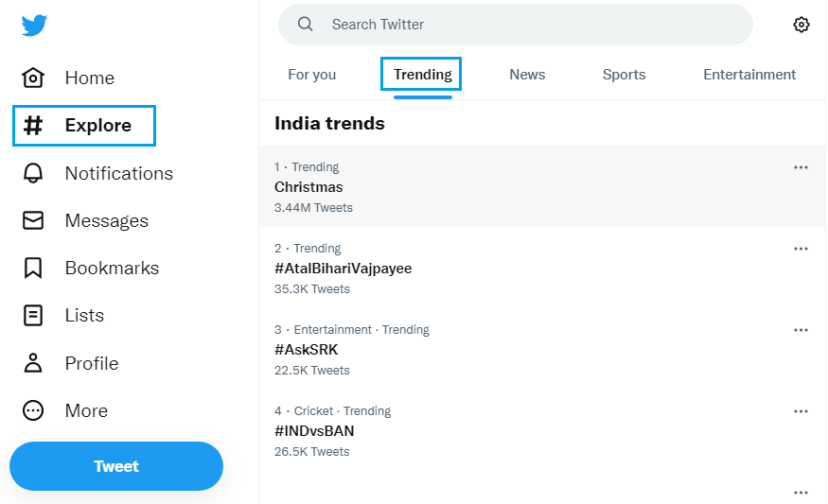The image size is (828, 504).
Task: Open the More options menu in sidebar
Action: 33,410
